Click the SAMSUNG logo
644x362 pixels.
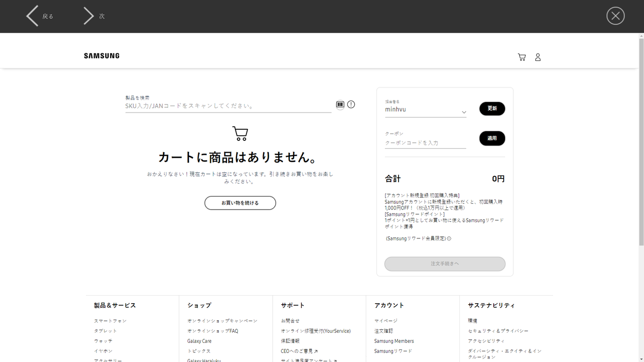(x=102, y=56)
